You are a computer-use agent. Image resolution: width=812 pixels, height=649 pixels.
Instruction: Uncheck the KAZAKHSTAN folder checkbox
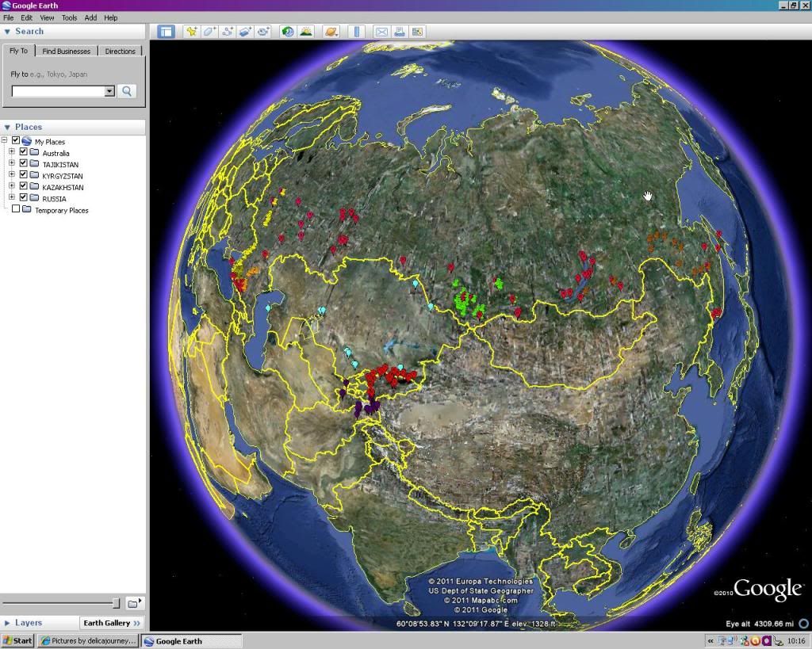pyautogui.click(x=23, y=185)
